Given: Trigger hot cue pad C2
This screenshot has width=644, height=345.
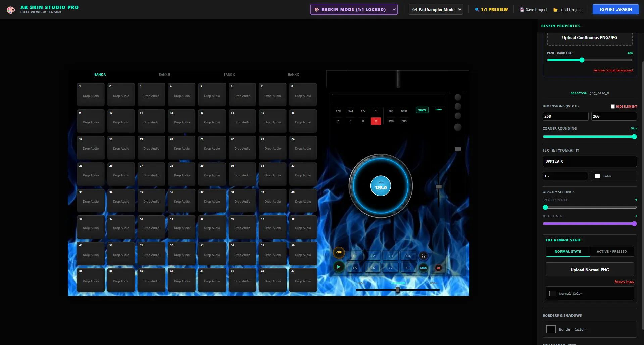Looking at the screenshot, I should [373, 256].
